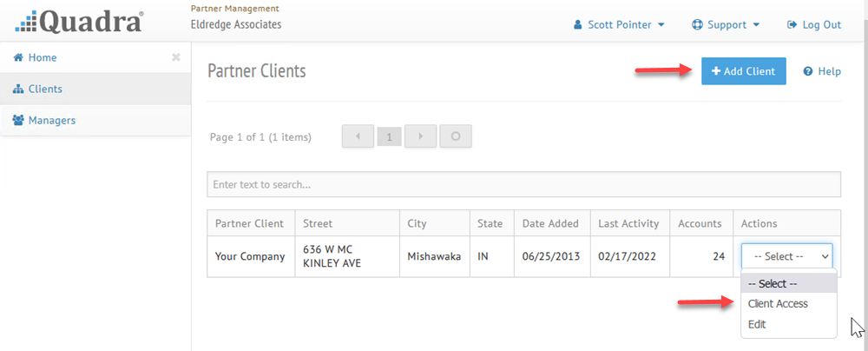The image size is (868, 351).
Task: Click the circle refresh pager button
Action: (x=456, y=136)
